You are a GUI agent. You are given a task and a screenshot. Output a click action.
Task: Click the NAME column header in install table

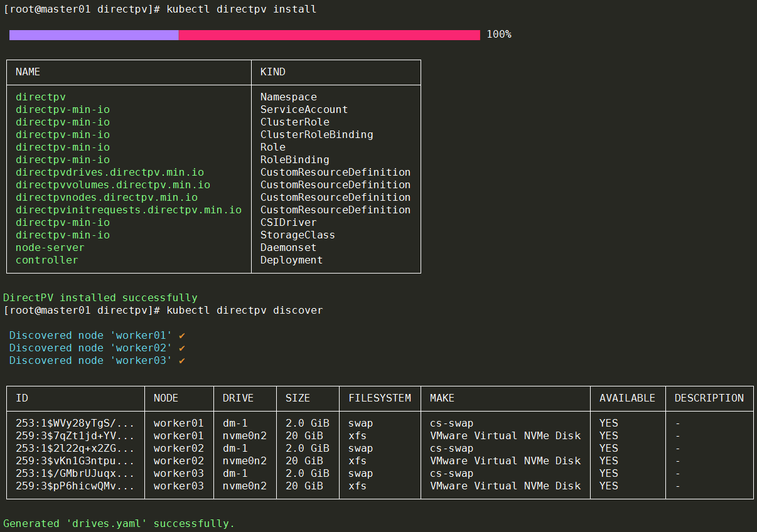(x=28, y=72)
